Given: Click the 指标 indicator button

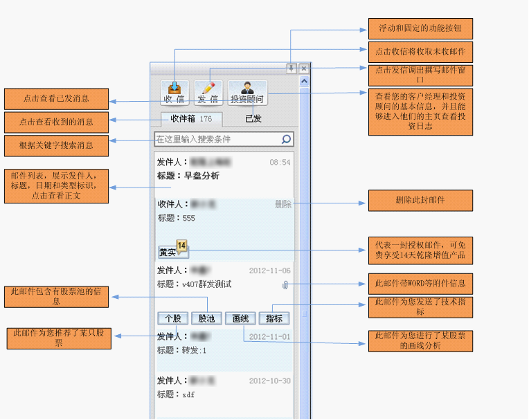Looking at the screenshot, I should pyautogui.click(x=274, y=318).
